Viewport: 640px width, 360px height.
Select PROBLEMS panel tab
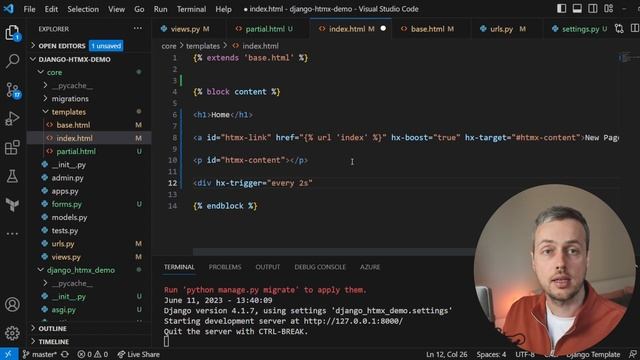coord(225,267)
